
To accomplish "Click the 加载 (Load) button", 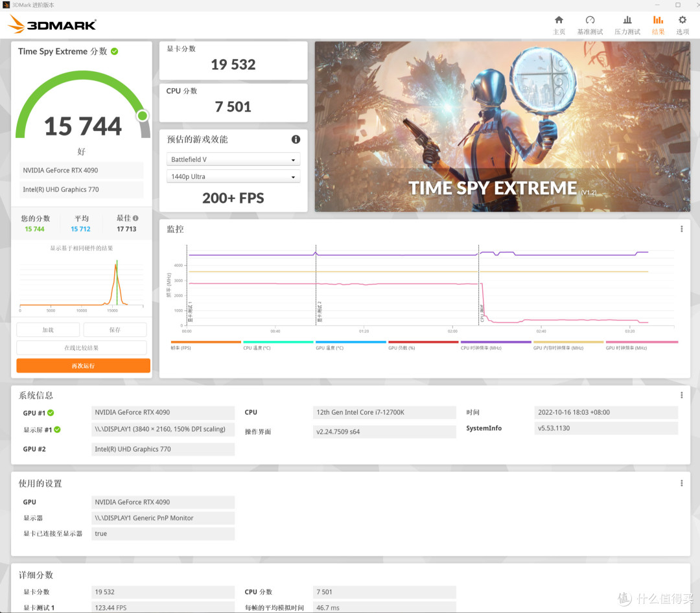I will click(x=48, y=330).
